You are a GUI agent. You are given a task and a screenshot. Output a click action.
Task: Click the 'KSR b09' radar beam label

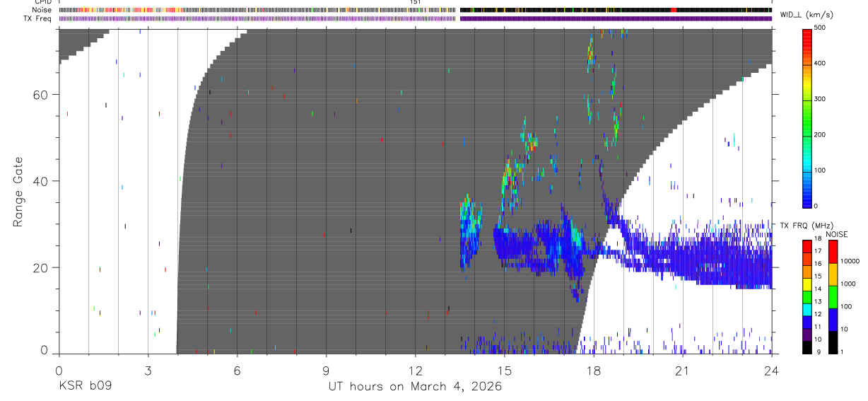tap(85, 386)
